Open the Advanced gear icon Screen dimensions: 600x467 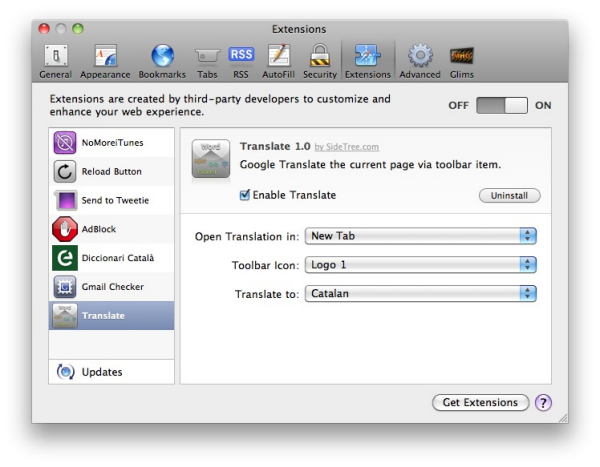[420, 56]
